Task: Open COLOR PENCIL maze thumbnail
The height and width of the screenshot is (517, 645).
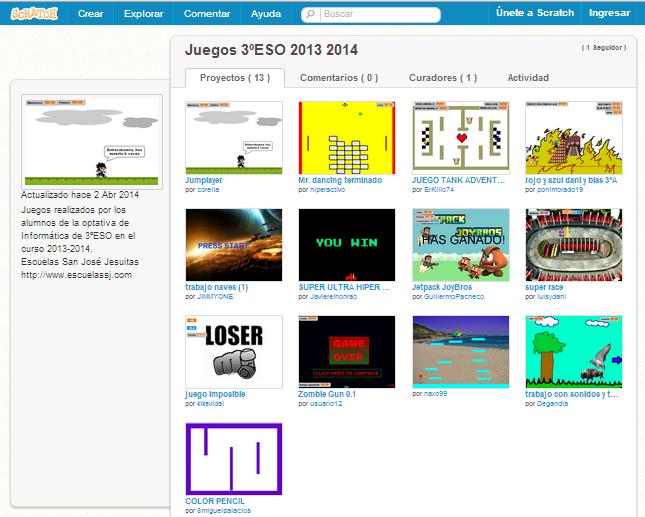Action: click(234, 459)
